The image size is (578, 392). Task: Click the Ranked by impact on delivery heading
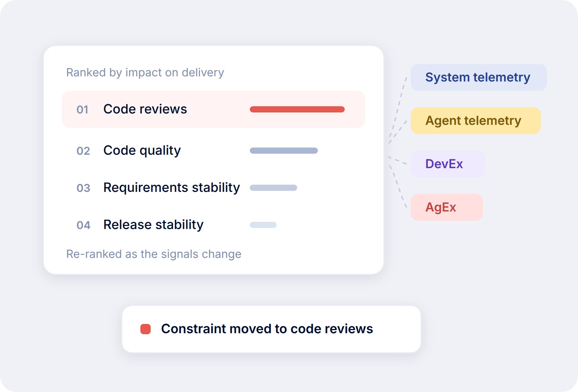pos(145,73)
